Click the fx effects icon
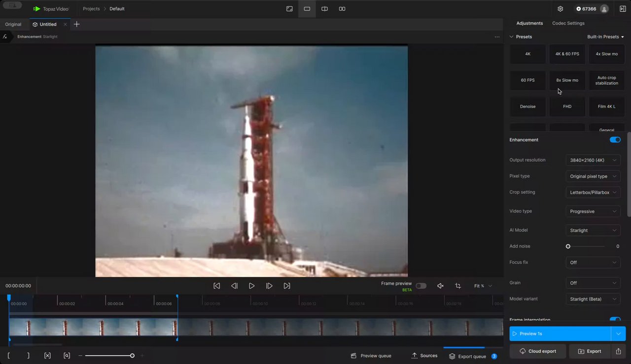Viewport: 631px width, 364px height. point(5,36)
